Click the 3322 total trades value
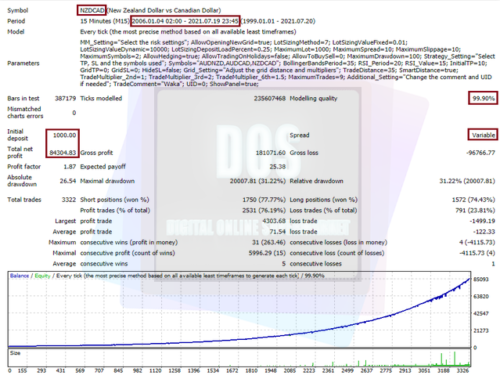 [x=69, y=200]
